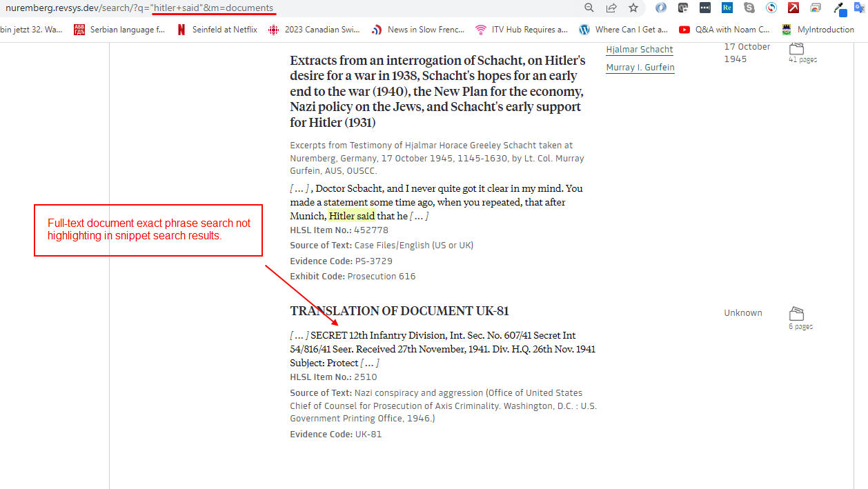Open the dark ellipsis extension icon
This screenshot has height=489, width=868.
pos(704,8)
